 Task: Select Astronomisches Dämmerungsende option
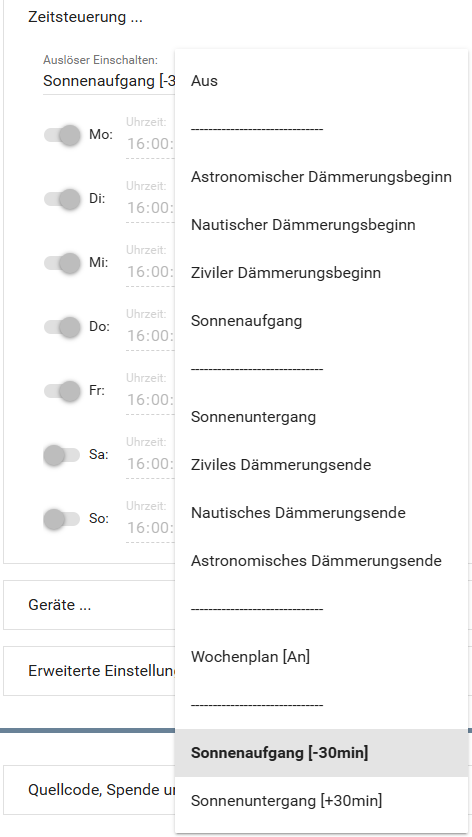click(x=321, y=561)
